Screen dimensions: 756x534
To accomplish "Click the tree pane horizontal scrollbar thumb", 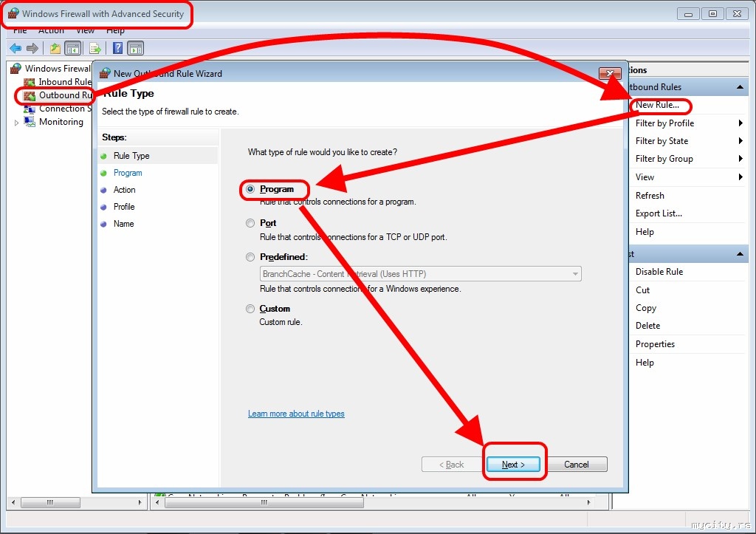I will 51,502.
